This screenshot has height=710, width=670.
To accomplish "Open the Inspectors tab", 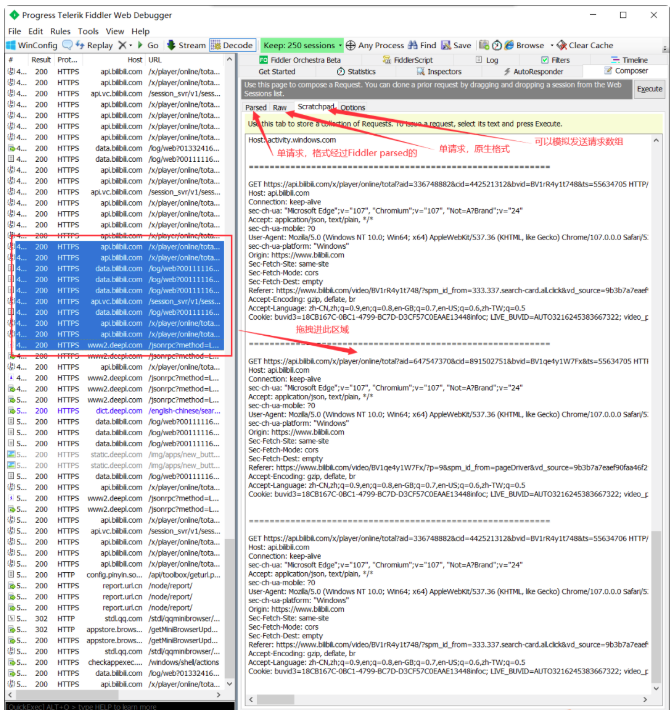I will coord(439,72).
